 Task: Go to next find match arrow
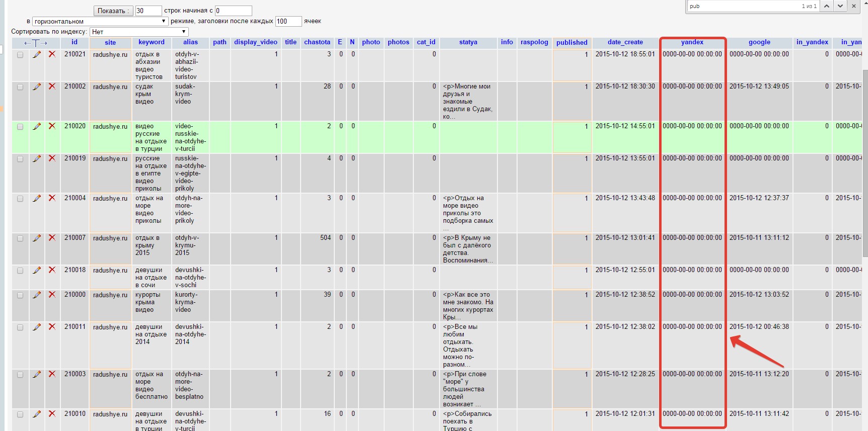tap(840, 6)
